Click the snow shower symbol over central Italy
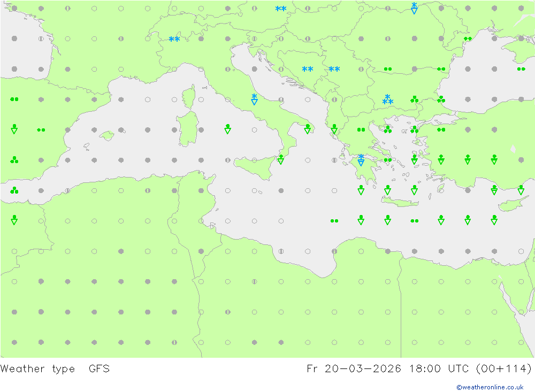The image size is (535, 392). coord(254,99)
